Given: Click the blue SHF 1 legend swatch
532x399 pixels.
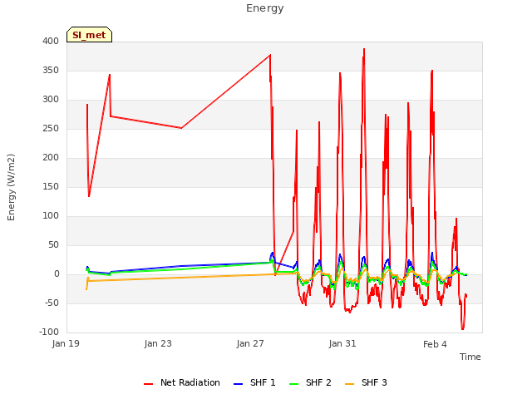Looking at the screenshot, I should (x=239, y=384).
